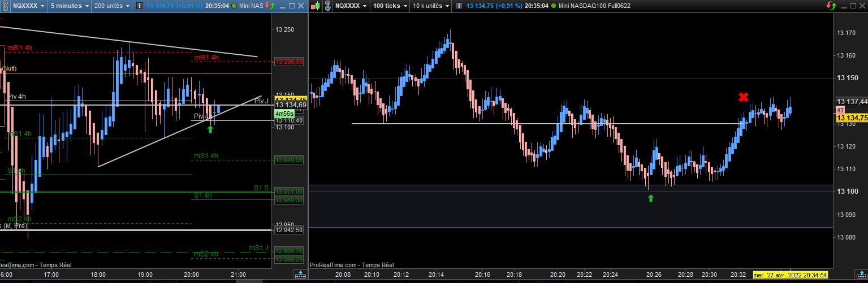Click the 4T label on the ticks chart axis

coord(840,110)
